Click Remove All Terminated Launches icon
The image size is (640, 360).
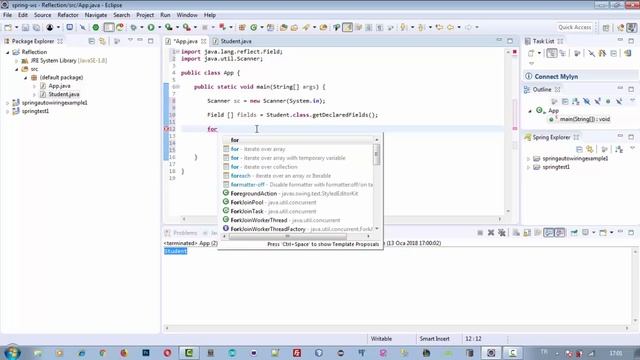pyautogui.click(x=502, y=233)
